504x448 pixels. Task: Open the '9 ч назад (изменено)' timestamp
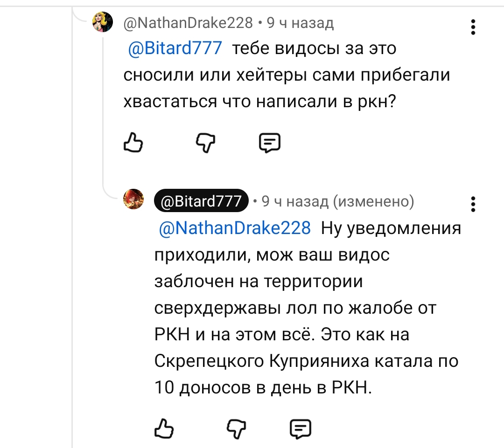coord(337,201)
